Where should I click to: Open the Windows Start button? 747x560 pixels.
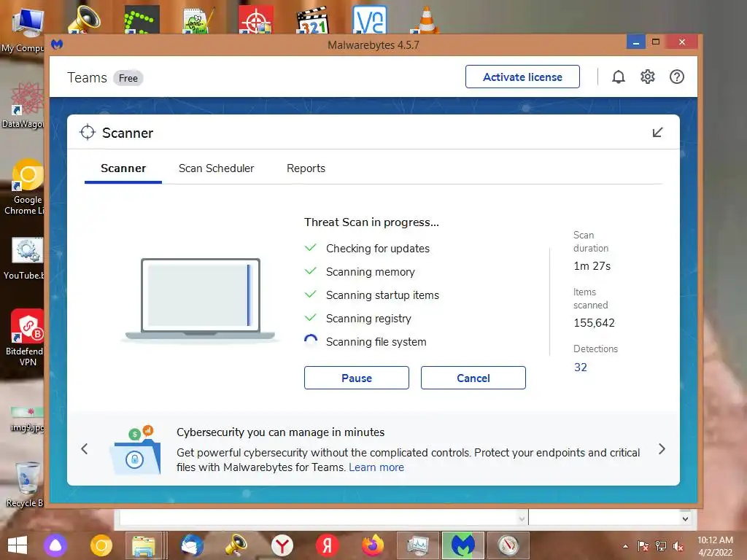point(18,545)
